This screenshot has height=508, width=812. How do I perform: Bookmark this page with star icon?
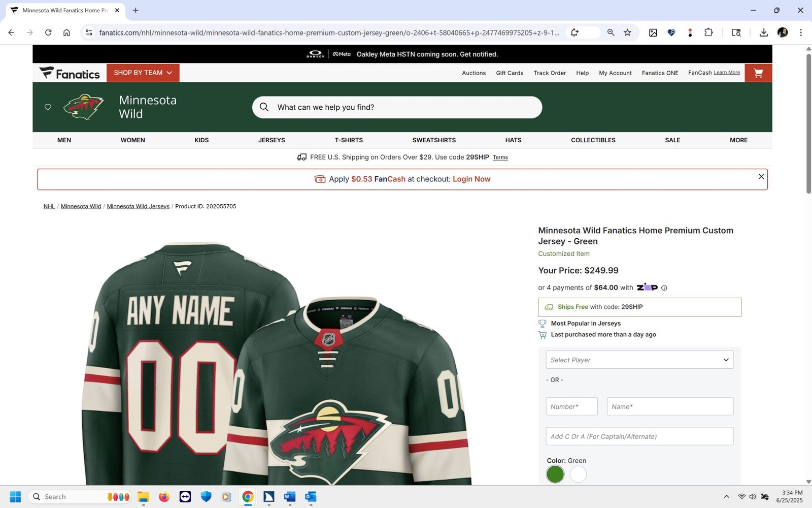[627, 33]
